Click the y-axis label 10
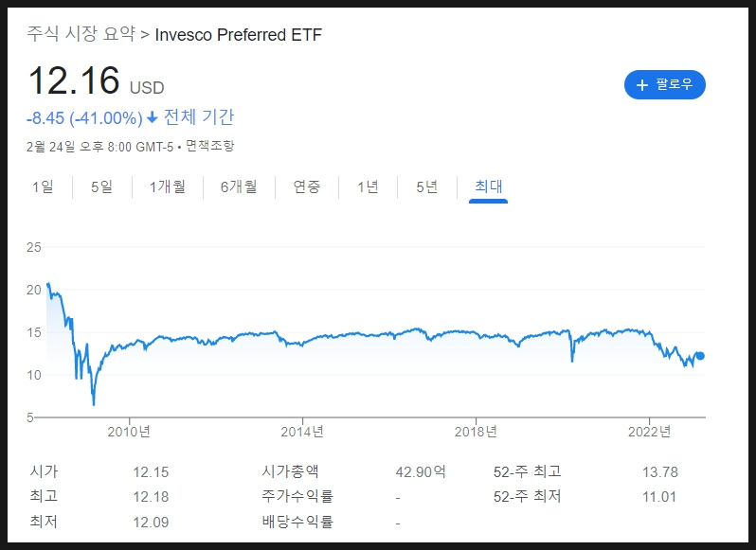Viewport: 756px width, 550px height. coord(34,375)
